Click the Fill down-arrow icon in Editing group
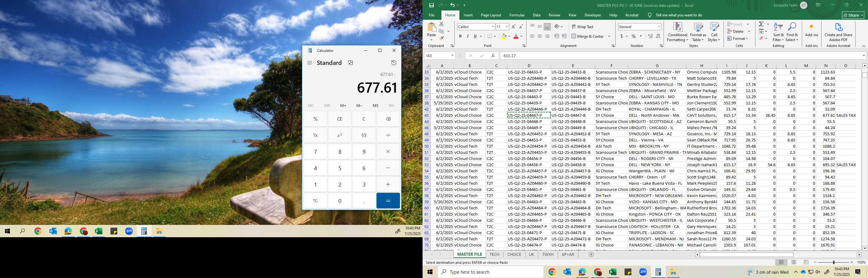The height and width of the screenshot is (278, 868). 761,31
